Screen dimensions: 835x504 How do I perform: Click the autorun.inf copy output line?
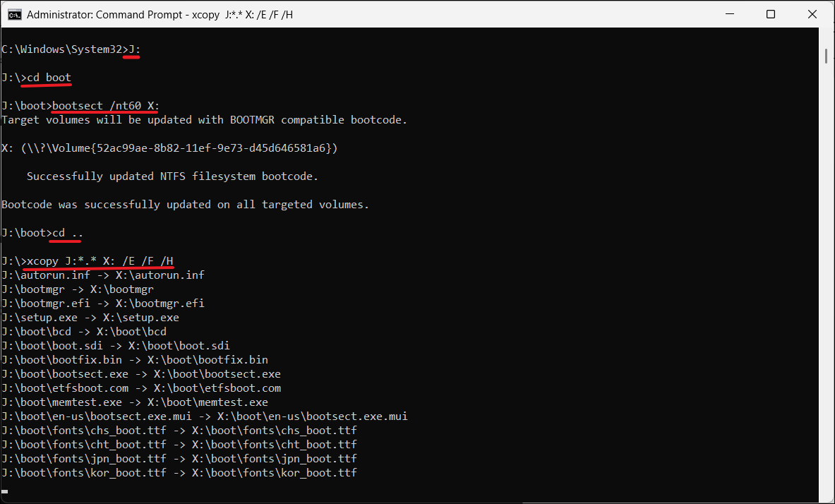pyautogui.click(x=103, y=275)
